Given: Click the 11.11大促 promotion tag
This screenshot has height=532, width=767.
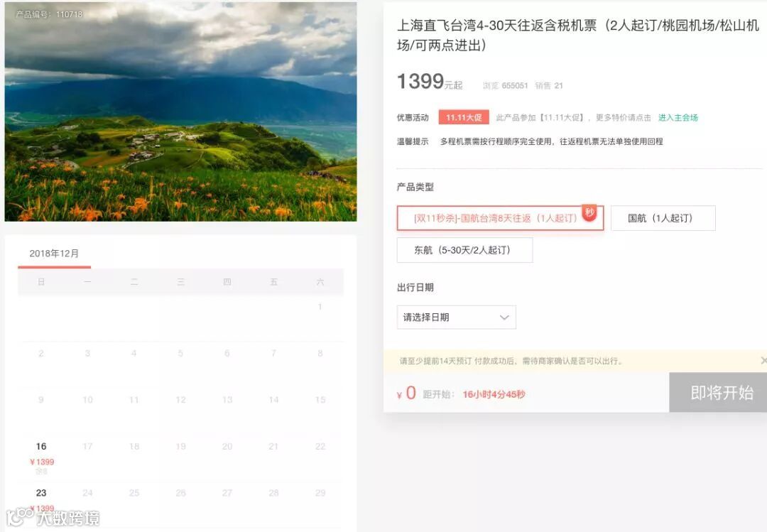Looking at the screenshot, I should point(464,117).
